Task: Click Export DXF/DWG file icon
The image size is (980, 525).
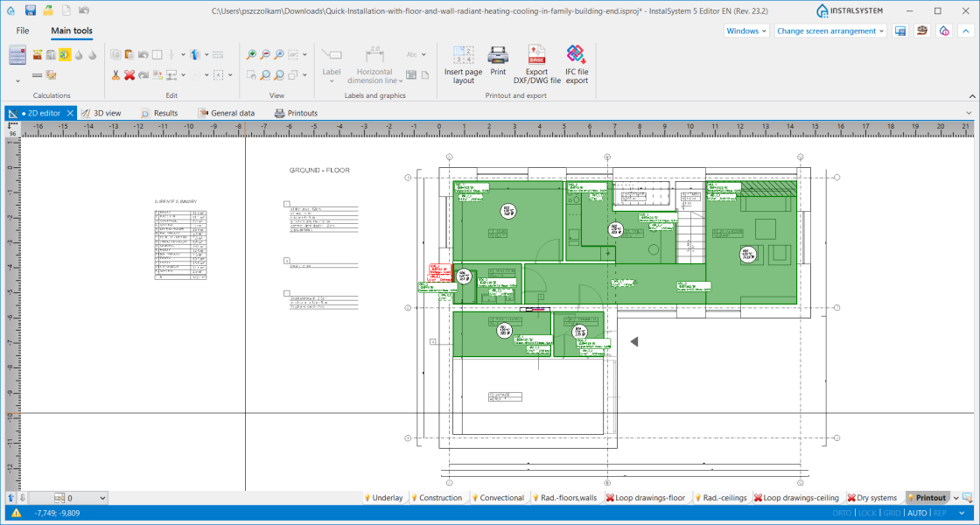Action: click(x=537, y=65)
